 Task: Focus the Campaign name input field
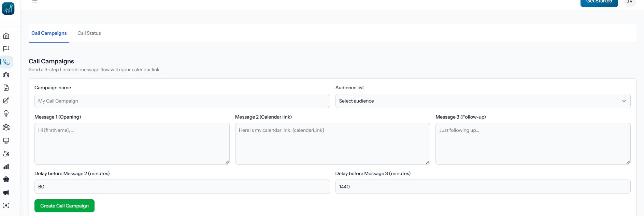(182, 101)
